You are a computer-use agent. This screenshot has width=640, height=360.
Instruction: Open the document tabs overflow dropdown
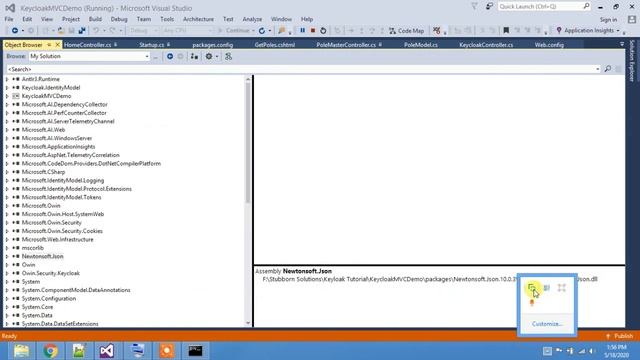click(622, 44)
